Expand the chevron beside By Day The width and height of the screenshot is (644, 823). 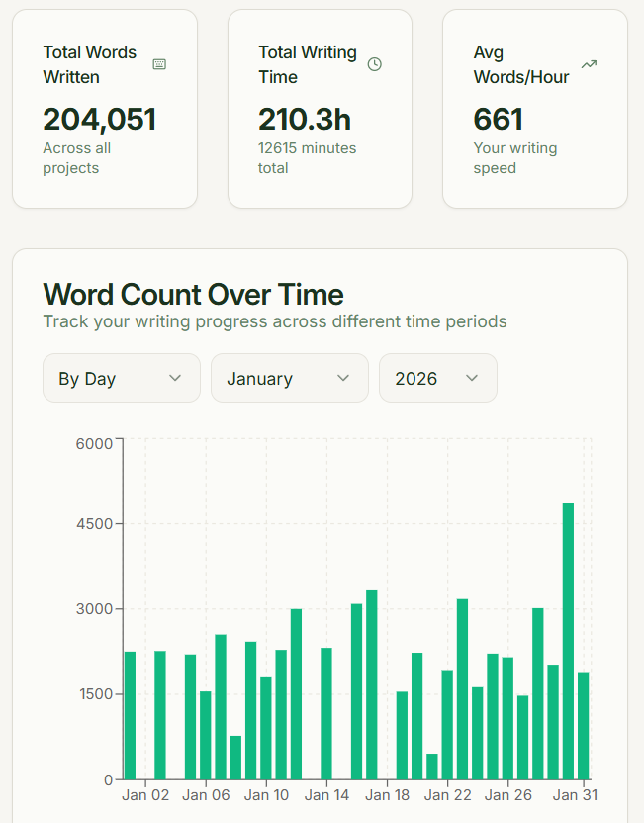[x=176, y=378]
